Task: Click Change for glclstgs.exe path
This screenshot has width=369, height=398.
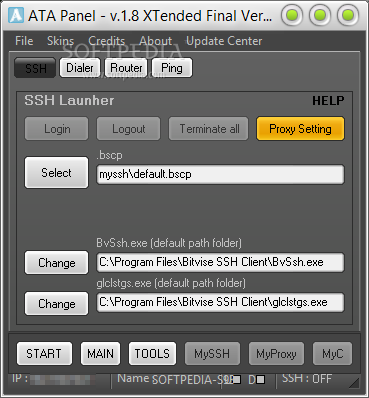Action: click(56, 304)
